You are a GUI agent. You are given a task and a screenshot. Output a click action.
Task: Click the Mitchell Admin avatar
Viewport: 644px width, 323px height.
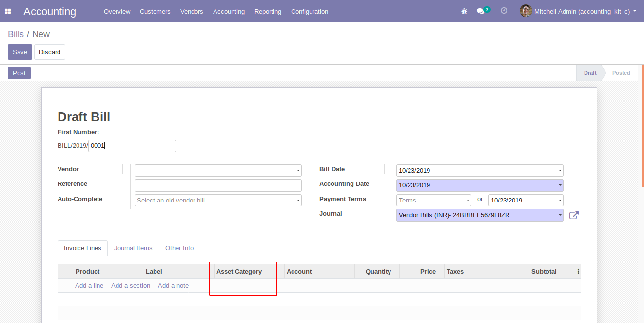click(526, 11)
